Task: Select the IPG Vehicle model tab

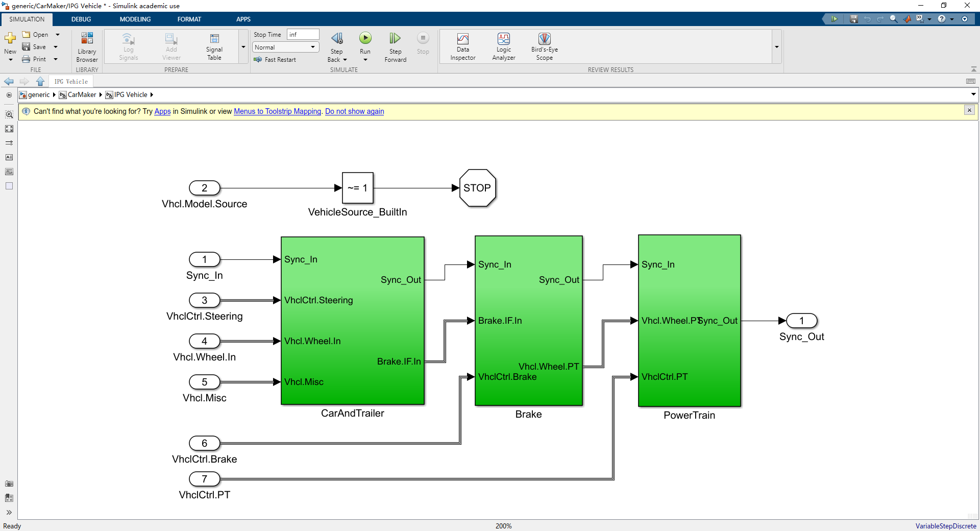Action: coord(71,82)
